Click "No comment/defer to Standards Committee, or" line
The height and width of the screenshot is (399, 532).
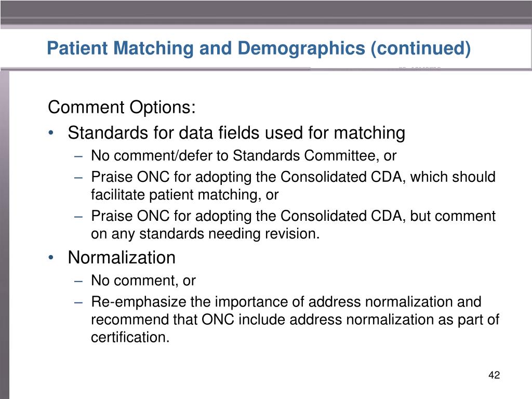pyautogui.click(x=244, y=156)
